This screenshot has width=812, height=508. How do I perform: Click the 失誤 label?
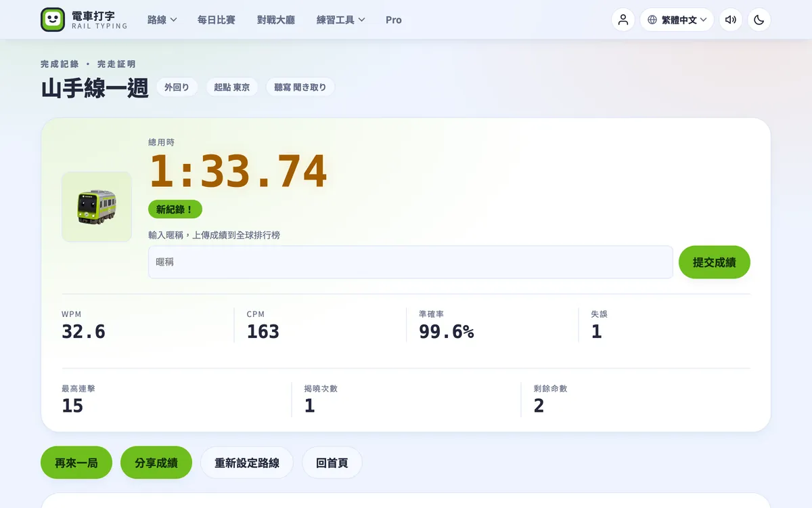pos(600,314)
